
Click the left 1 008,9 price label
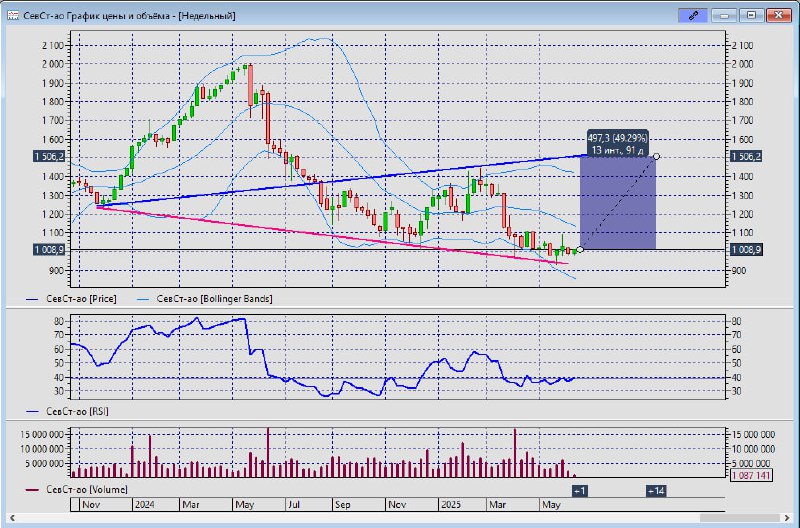[49, 249]
